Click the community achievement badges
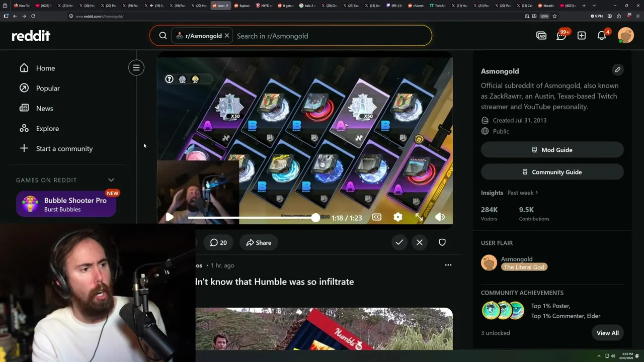This screenshot has width=644, height=362. [x=503, y=310]
